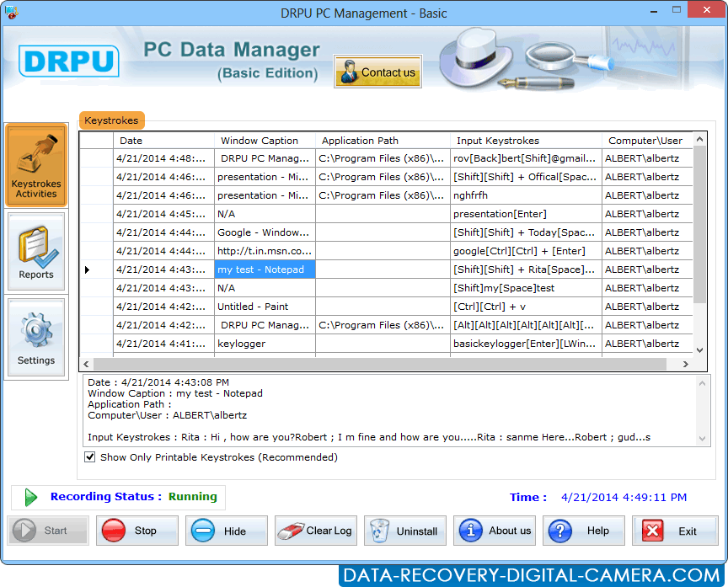Click the 'basickeylogger[Enter][LWin...' cell
This screenshot has height=587, width=728.
point(526,344)
